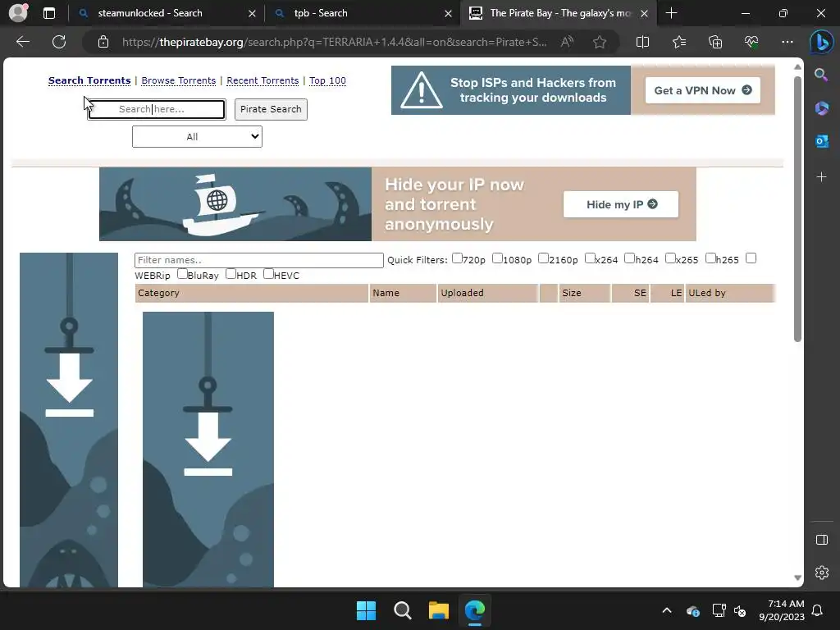Enable the 720p quick filter
This screenshot has width=840, height=630.
tap(457, 258)
